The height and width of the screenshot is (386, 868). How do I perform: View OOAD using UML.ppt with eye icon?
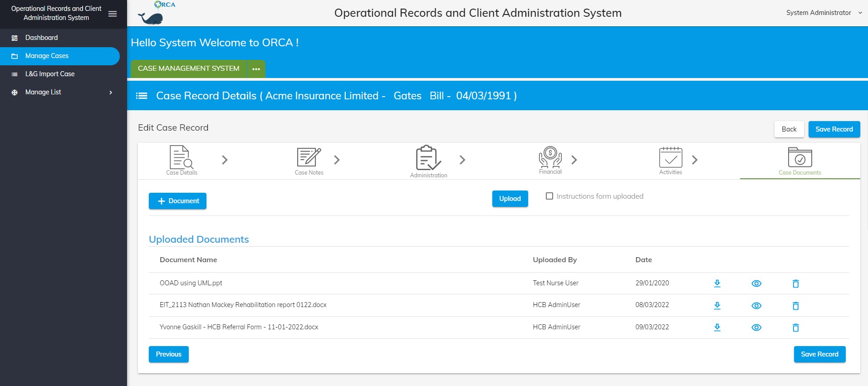point(756,283)
